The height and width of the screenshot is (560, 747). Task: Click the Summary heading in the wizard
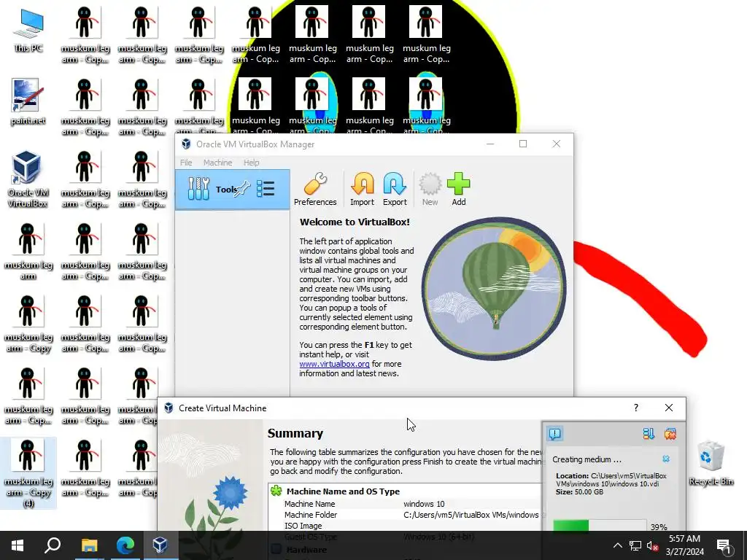coord(295,433)
